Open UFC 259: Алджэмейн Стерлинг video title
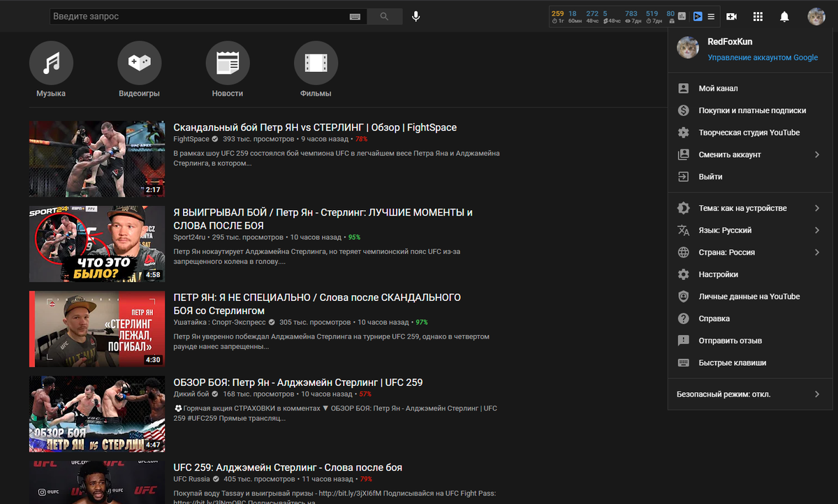 point(288,468)
